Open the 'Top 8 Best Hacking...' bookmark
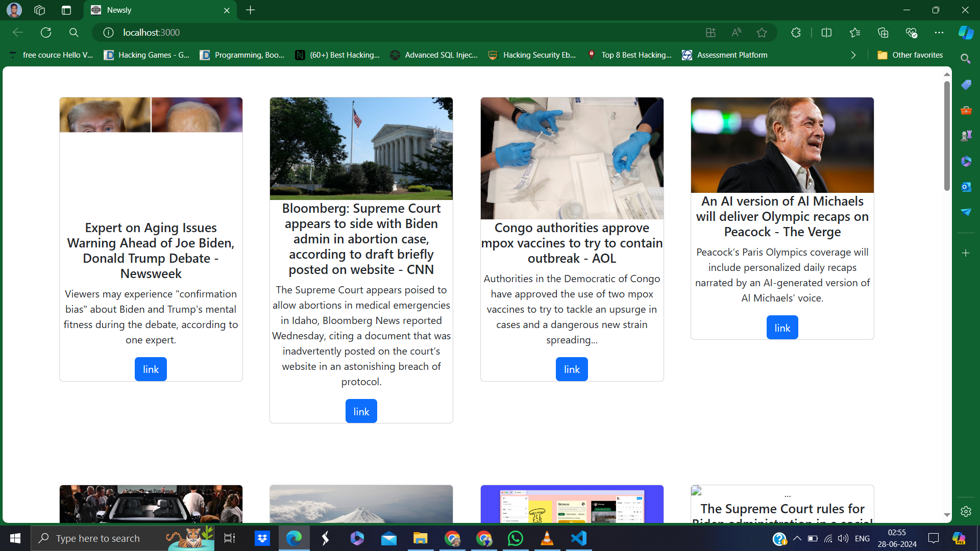The height and width of the screenshot is (551, 980). [x=629, y=55]
